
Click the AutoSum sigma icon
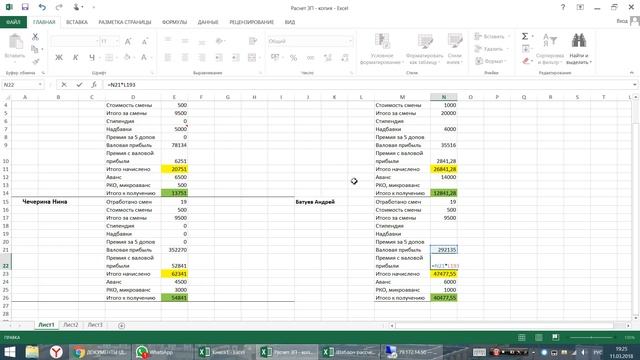(x=525, y=37)
